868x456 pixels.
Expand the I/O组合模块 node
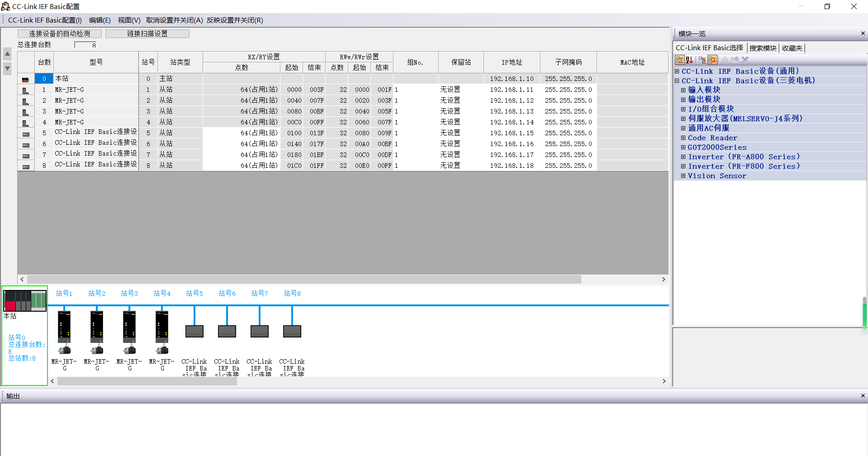coord(683,109)
